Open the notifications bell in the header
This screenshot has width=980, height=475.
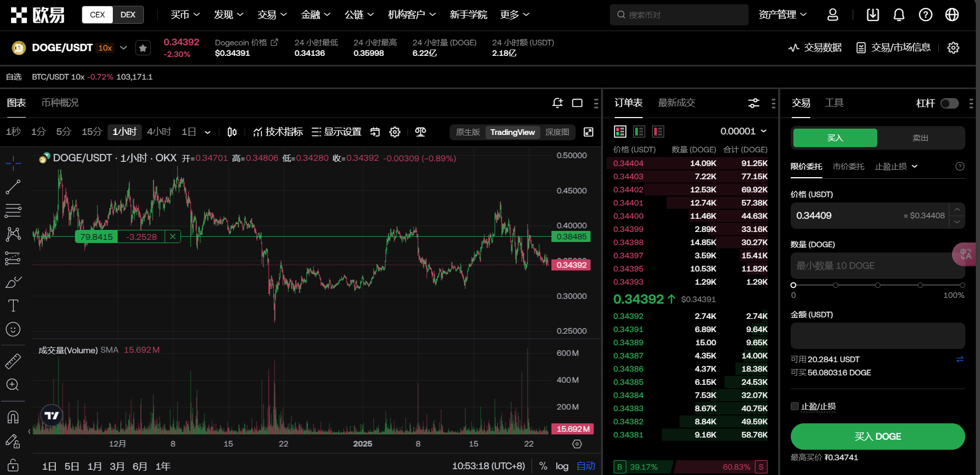[x=899, y=15]
